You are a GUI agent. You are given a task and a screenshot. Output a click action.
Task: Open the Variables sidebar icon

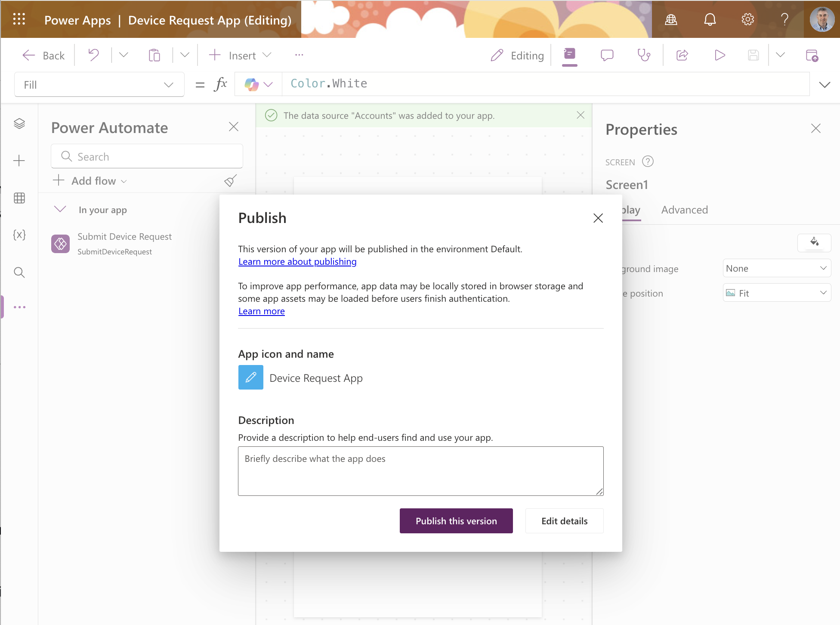pos(19,235)
